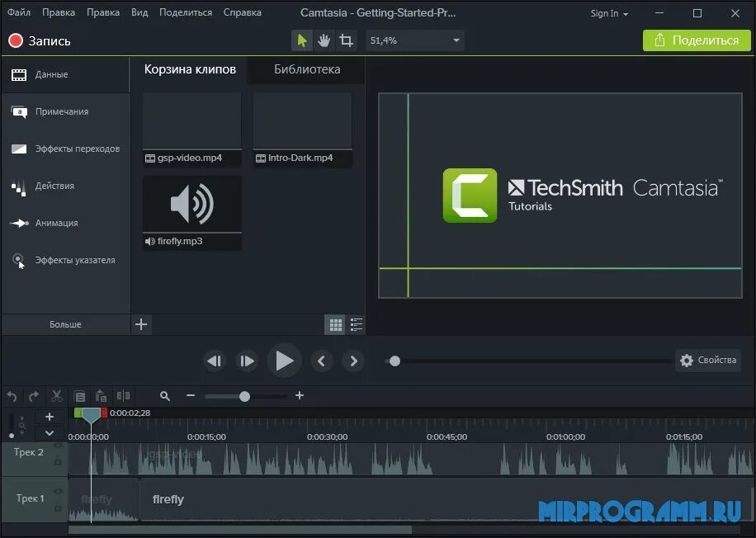Click the timeline magnifier zoom icon

click(x=165, y=396)
